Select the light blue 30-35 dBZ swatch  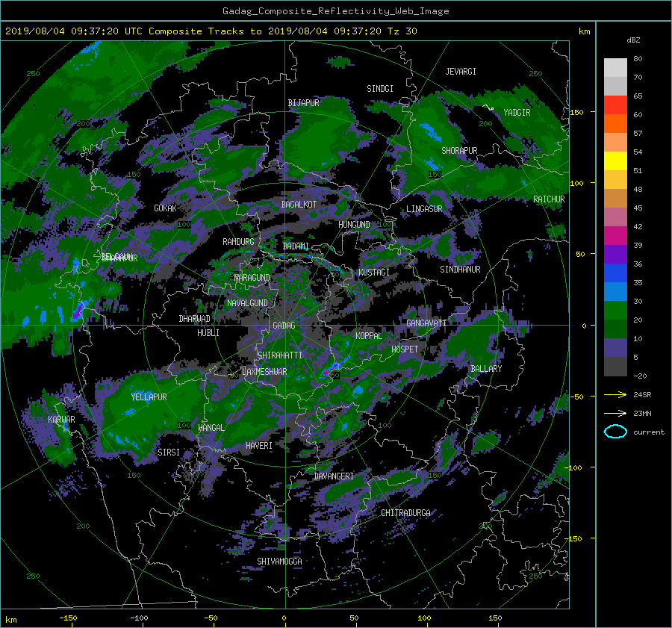pos(615,291)
